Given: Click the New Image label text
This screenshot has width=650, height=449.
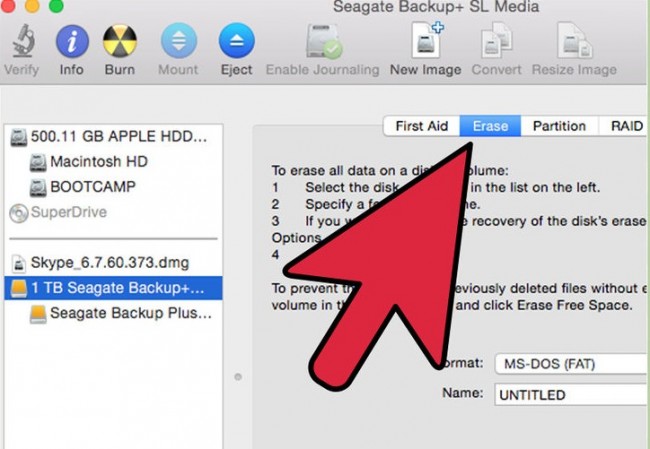Looking at the screenshot, I should pyautogui.click(x=425, y=70).
